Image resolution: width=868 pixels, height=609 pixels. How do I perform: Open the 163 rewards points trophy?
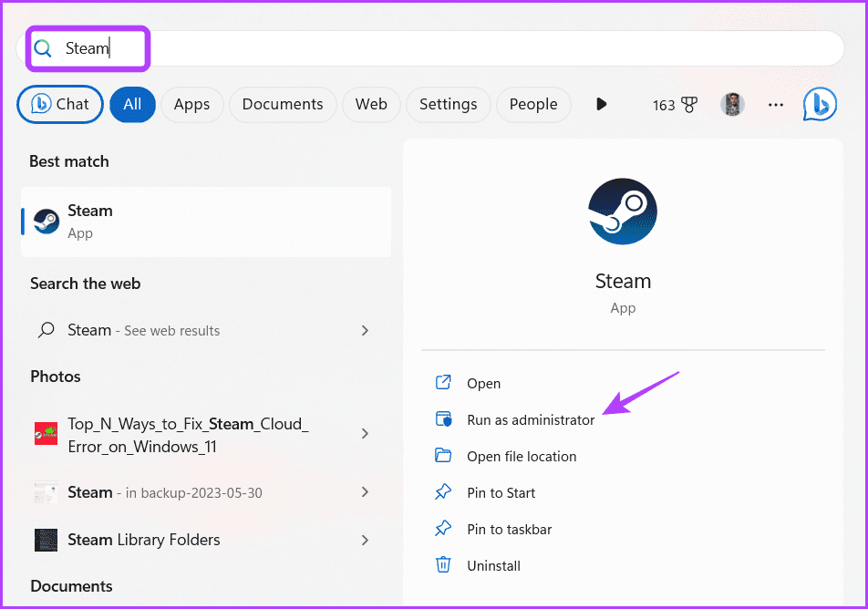point(675,105)
